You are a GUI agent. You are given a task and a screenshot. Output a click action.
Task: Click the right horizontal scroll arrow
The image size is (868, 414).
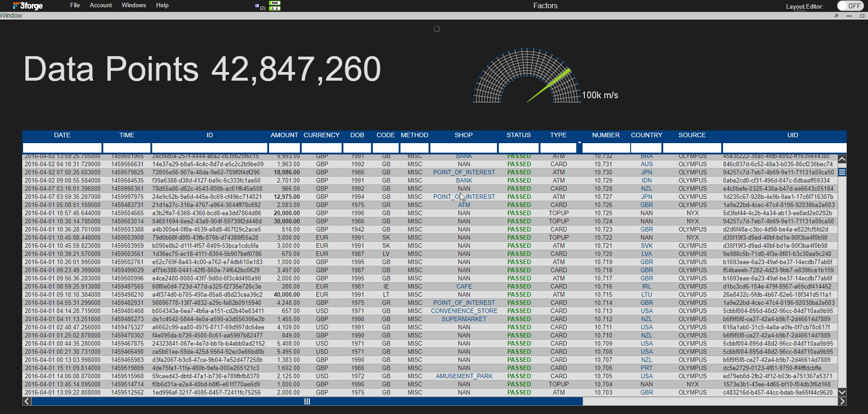[x=842, y=401]
